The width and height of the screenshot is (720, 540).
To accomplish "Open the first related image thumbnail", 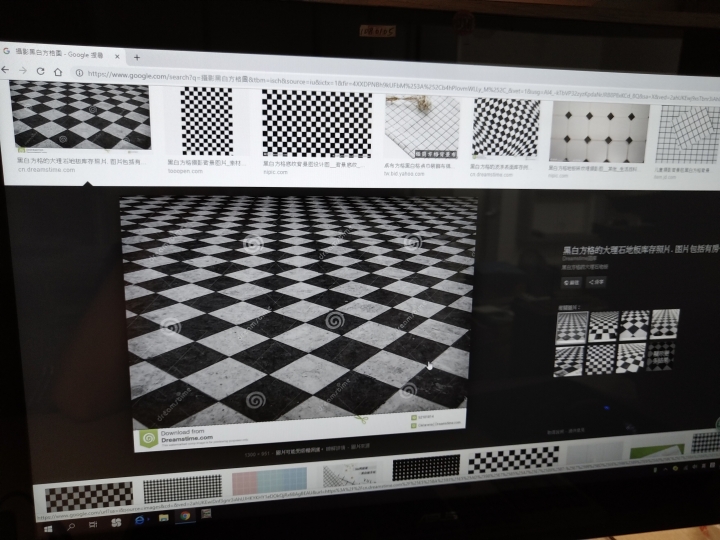I will click(572, 327).
